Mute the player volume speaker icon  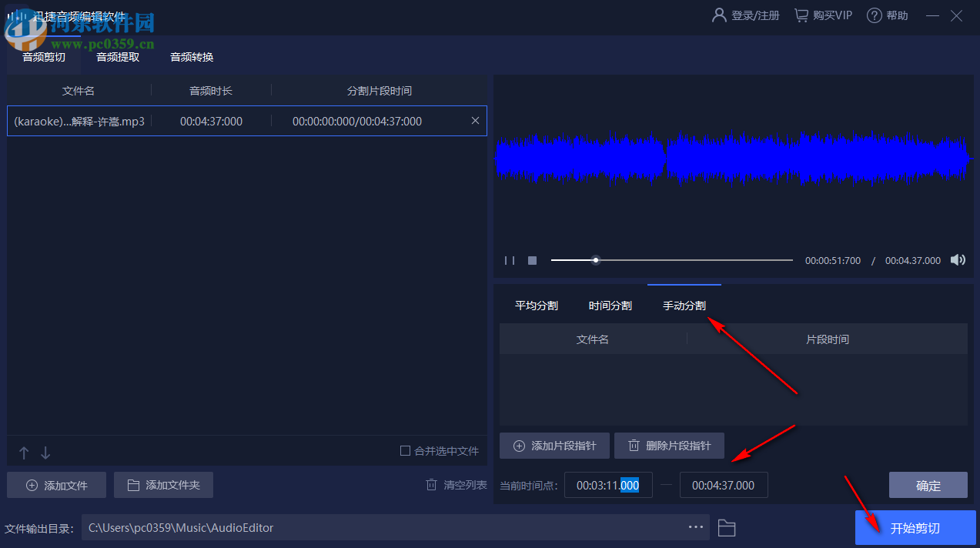[958, 260]
